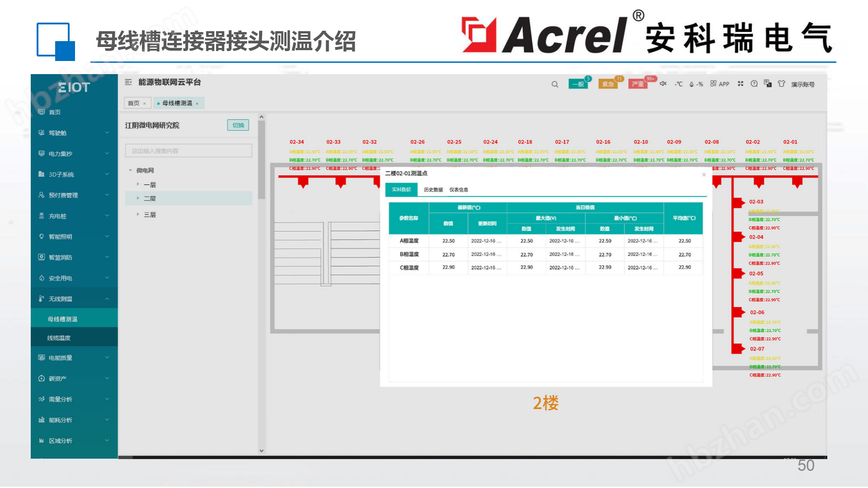Enter fullscreen with the expand icon
This screenshot has width=868, height=488.
(741, 84)
